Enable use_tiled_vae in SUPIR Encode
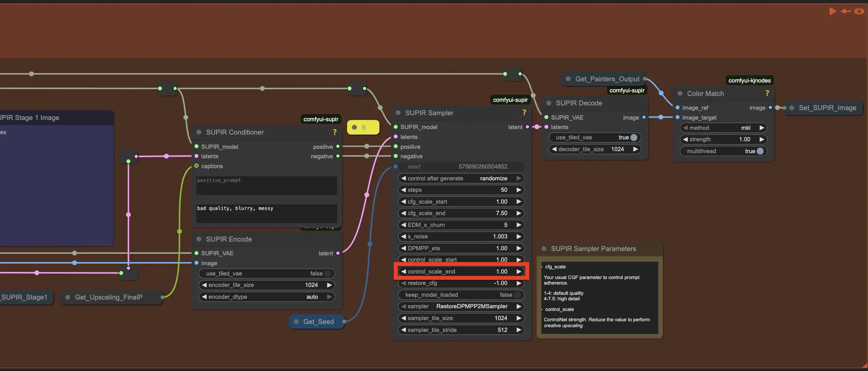The image size is (868, 371). 327,274
